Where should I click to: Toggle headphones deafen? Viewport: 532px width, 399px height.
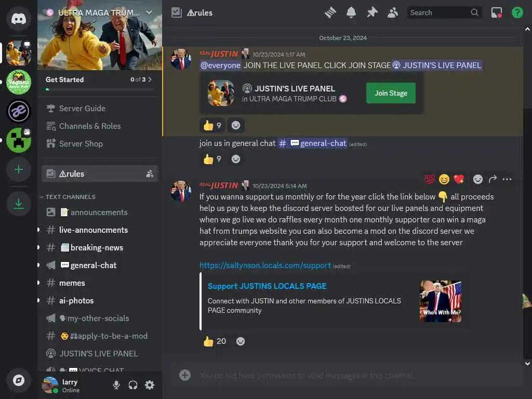point(132,385)
